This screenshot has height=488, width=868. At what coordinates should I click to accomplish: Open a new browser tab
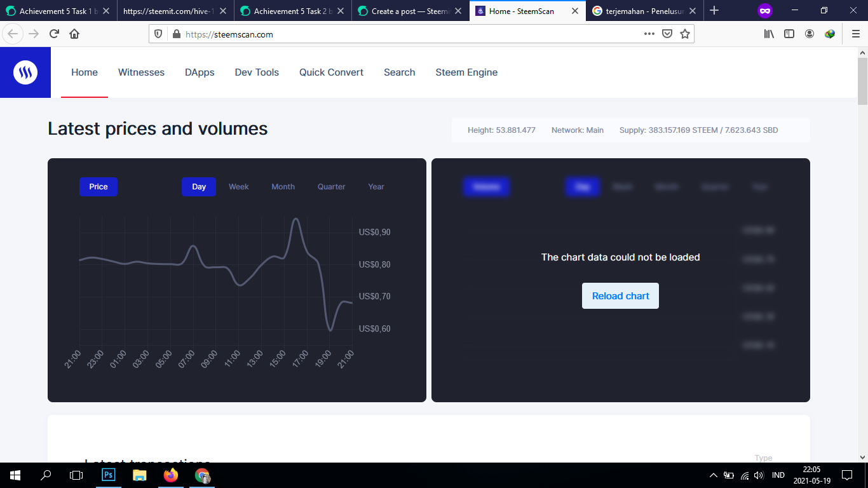[714, 11]
